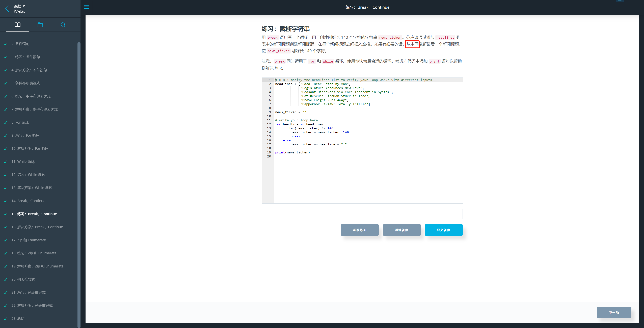Select lesson 17. Zip 和 Enumerate
644x328 pixels.
[x=29, y=240]
